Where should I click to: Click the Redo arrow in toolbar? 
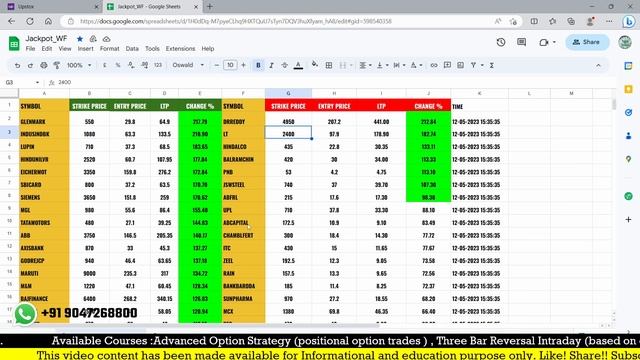[x=30, y=65]
